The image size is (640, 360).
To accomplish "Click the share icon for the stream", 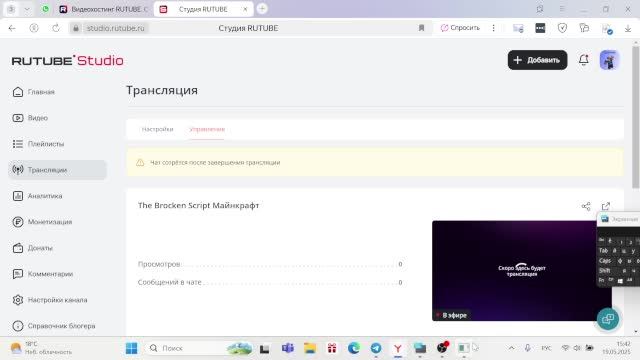I will pos(586,206).
